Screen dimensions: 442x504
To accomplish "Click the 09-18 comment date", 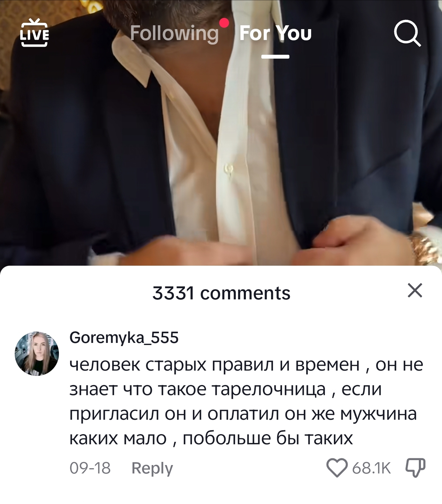I will 90,468.
